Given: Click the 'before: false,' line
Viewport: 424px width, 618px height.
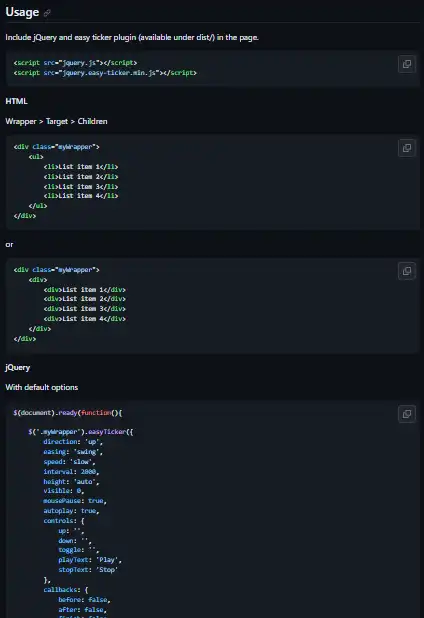Looking at the screenshot, I should pos(84,600).
